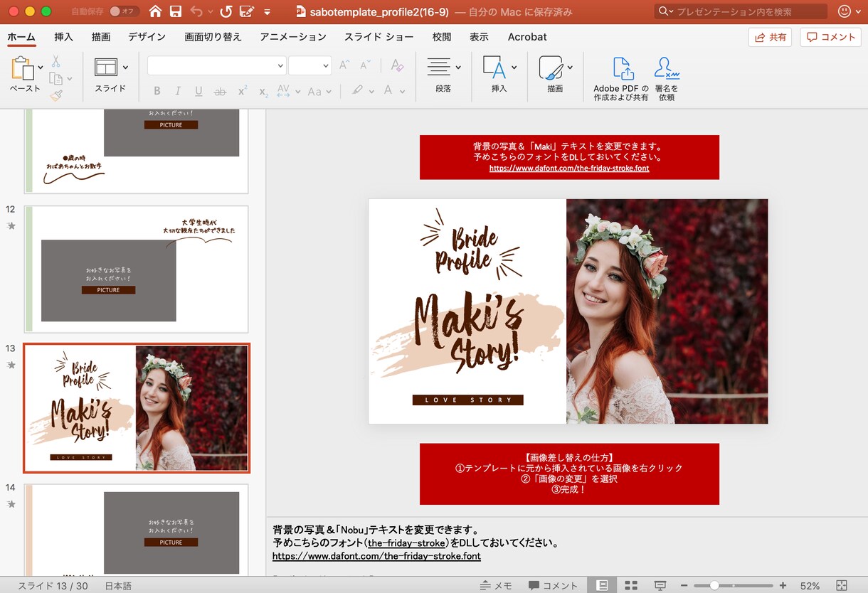
Task: Open the デザイン ribbon tab
Action: click(x=147, y=37)
